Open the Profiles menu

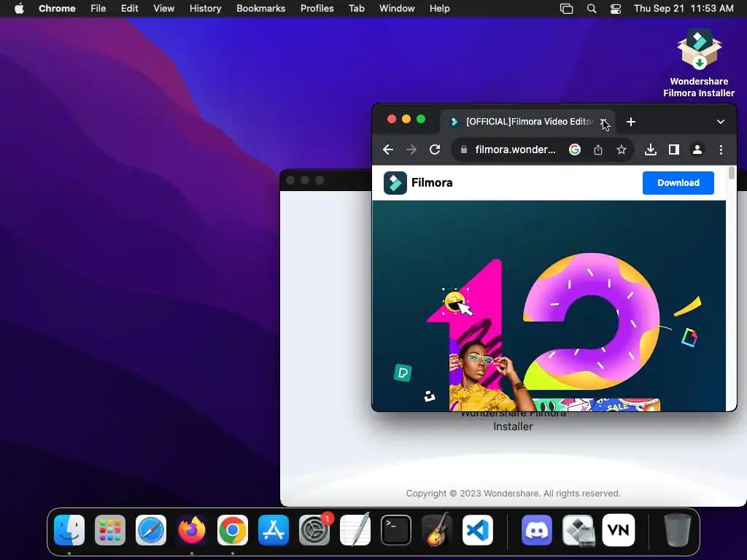[317, 8]
